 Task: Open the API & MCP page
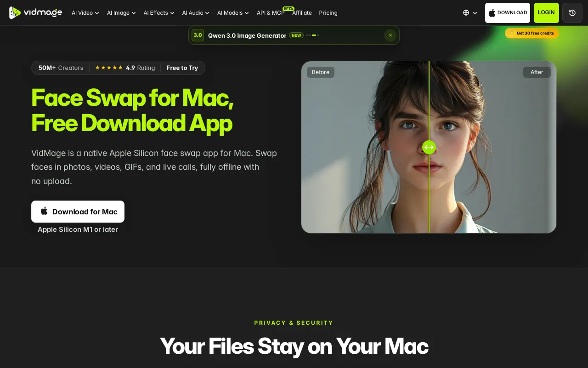click(x=271, y=13)
